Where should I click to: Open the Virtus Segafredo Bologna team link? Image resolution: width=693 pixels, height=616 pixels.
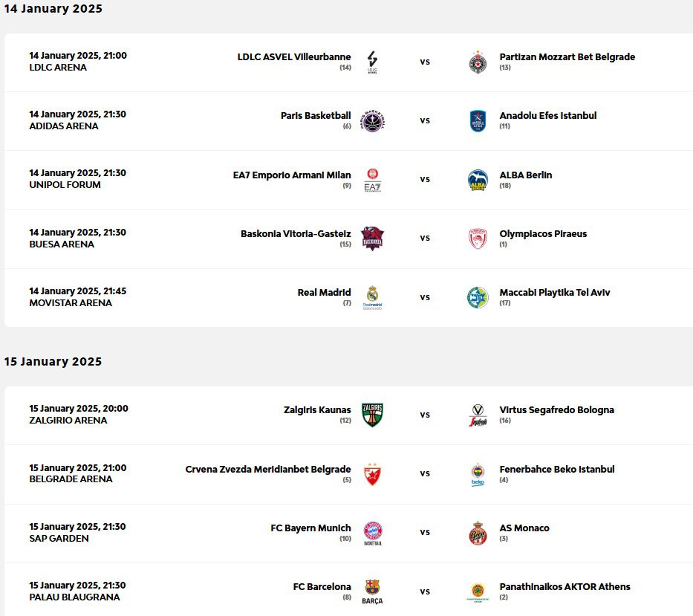(x=556, y=409)
